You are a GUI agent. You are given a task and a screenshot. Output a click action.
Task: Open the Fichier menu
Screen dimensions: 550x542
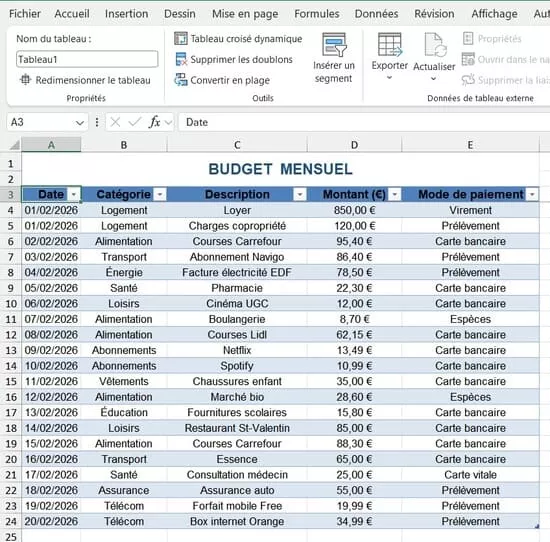pos(25,14)
